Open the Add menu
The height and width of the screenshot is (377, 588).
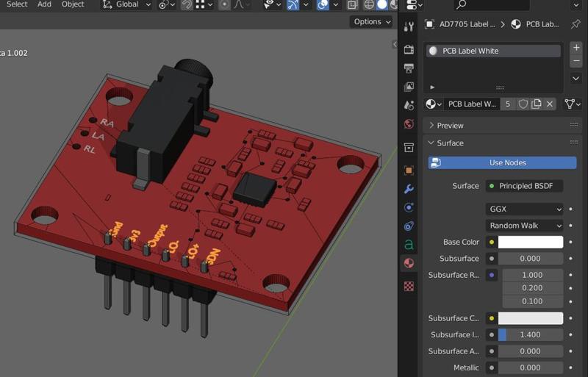click(x=44, y=4)
